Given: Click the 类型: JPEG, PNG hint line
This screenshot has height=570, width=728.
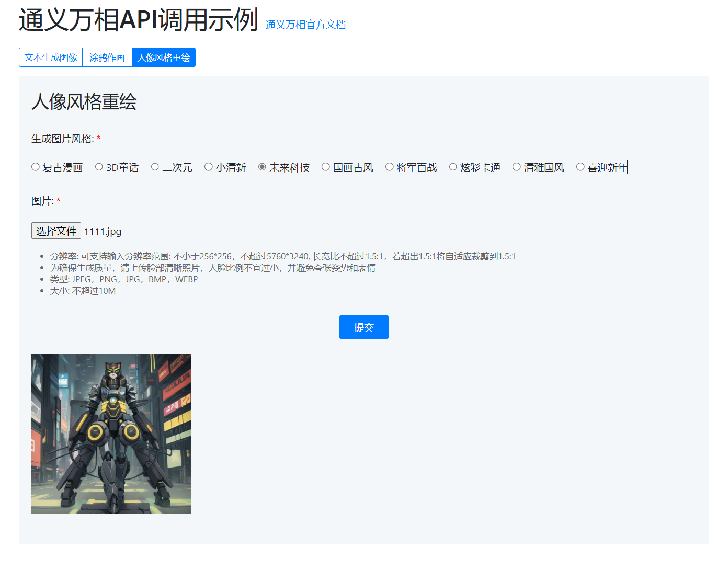Looking at the screenshot, I should [124, 279].
